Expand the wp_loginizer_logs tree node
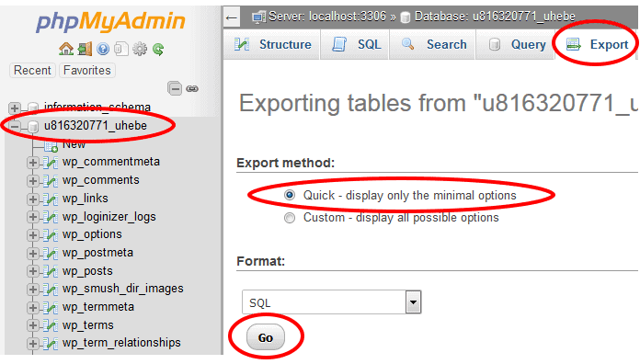This screenshot has width=640, height=364. pos(33,217)
